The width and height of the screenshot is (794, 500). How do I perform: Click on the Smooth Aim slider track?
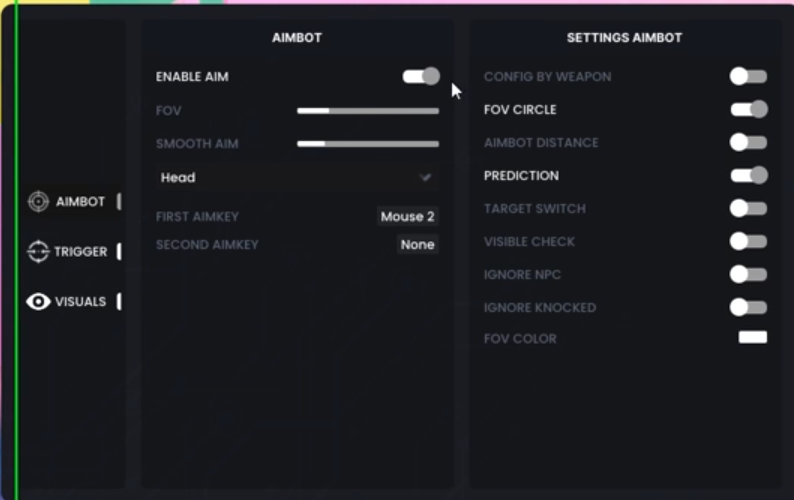pos(368,144)
